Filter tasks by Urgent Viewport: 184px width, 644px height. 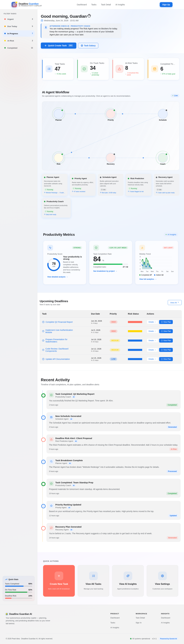click(19, 19)
